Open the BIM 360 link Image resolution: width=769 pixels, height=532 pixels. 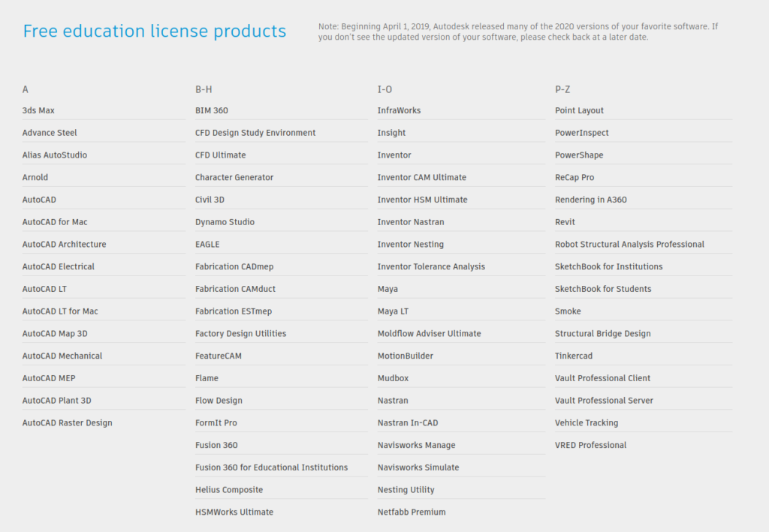click(x=211, y=110)
